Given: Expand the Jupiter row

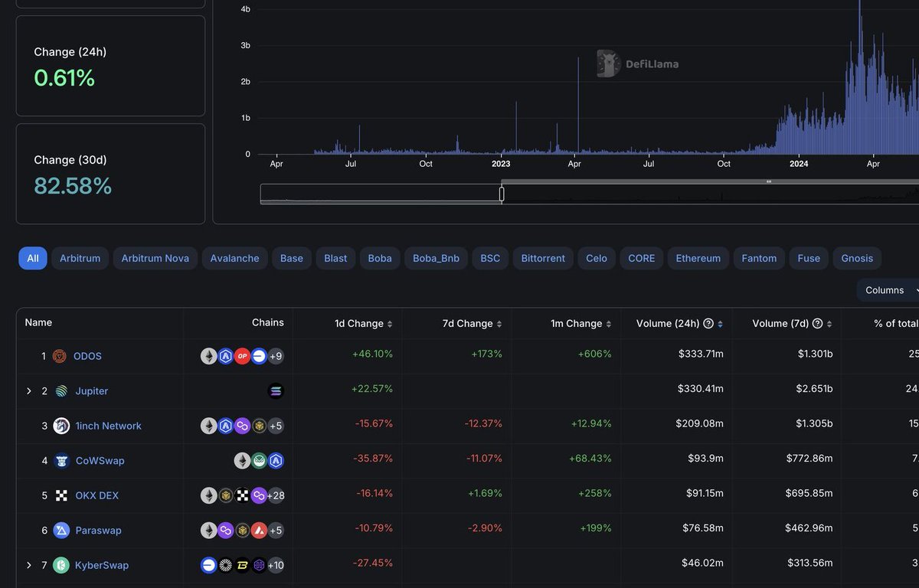Looking at the screenshot, I should click(29, 391).
